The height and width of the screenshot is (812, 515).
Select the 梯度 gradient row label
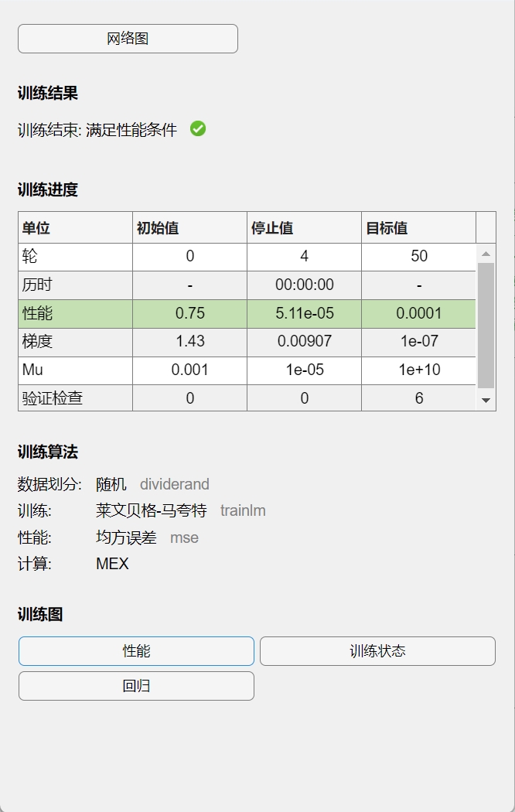(x=75, y=342)
